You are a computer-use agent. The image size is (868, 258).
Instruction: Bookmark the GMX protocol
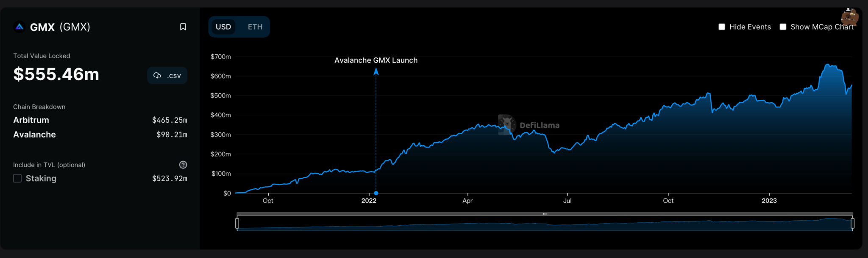click(x=183, y=27)
